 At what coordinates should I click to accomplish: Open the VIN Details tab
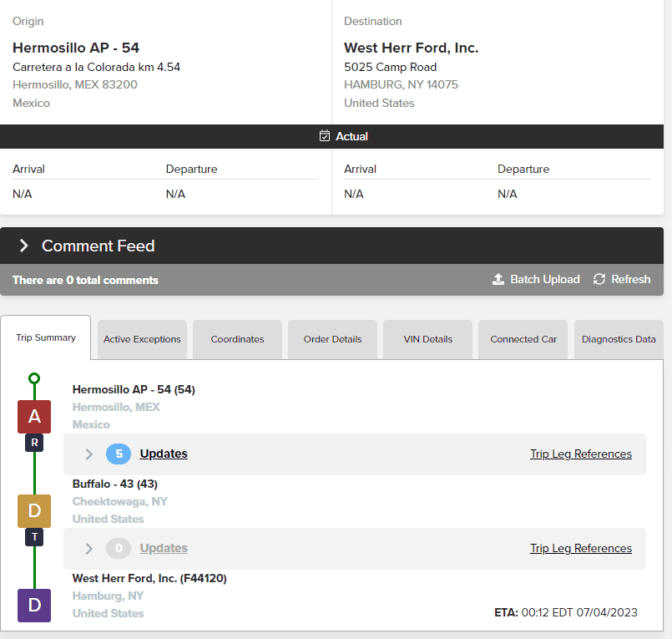coord(427,339)
